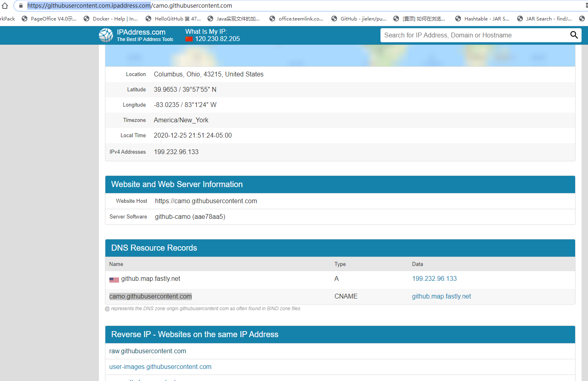Viewport: 588px width, 381px height.
Task: Click the US flag beside github.map.fastly.net
Action: (114, 279)
